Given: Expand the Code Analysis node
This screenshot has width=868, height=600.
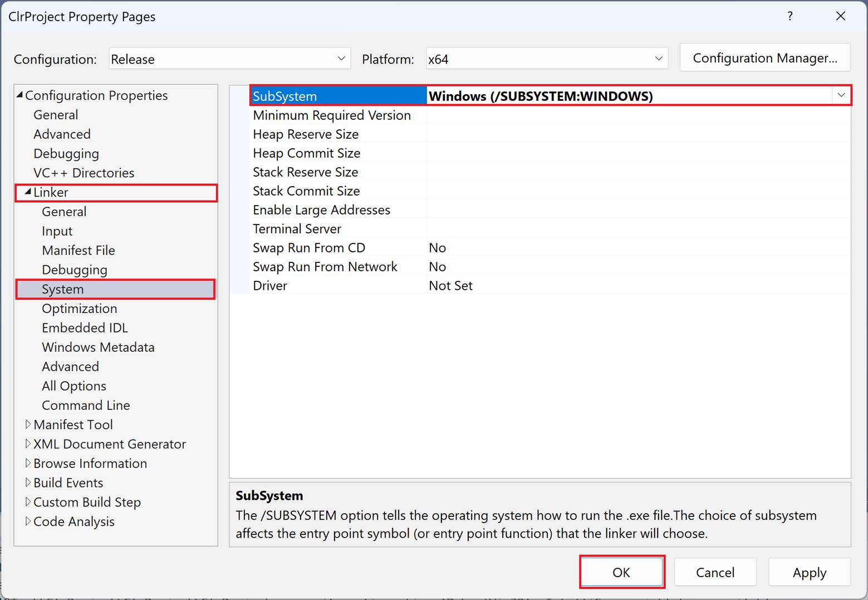Looking at the screenshot, I should (28, 521).
